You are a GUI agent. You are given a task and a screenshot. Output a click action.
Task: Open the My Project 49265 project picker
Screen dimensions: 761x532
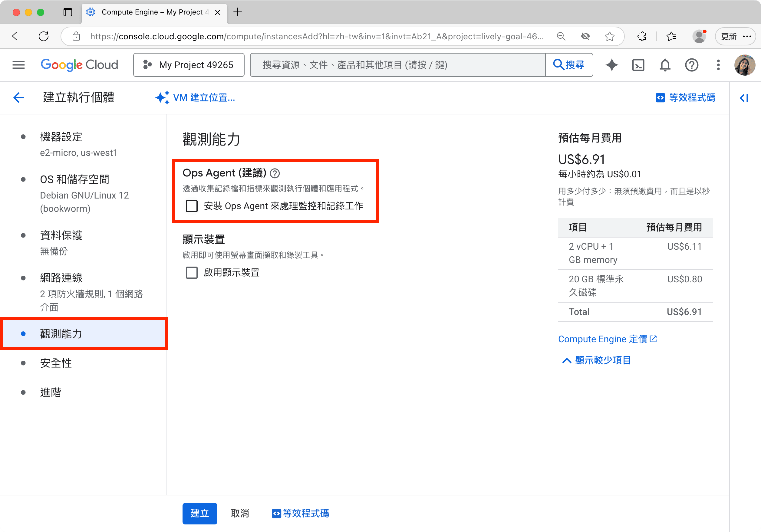click(x=189, y=65)
